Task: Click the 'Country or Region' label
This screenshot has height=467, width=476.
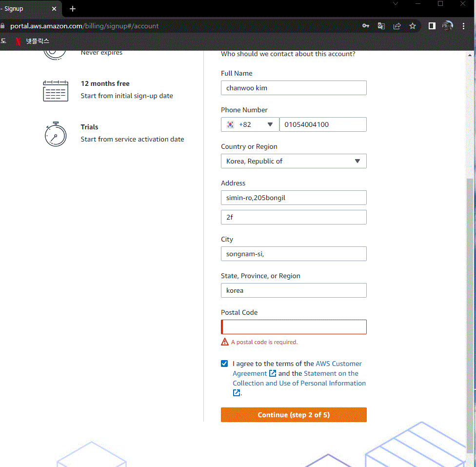Action: click(249, 146)
